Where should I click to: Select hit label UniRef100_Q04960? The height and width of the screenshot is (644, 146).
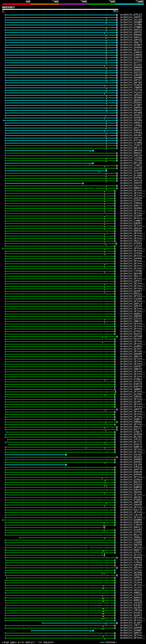pyautogui.click(x=131, y=48)
